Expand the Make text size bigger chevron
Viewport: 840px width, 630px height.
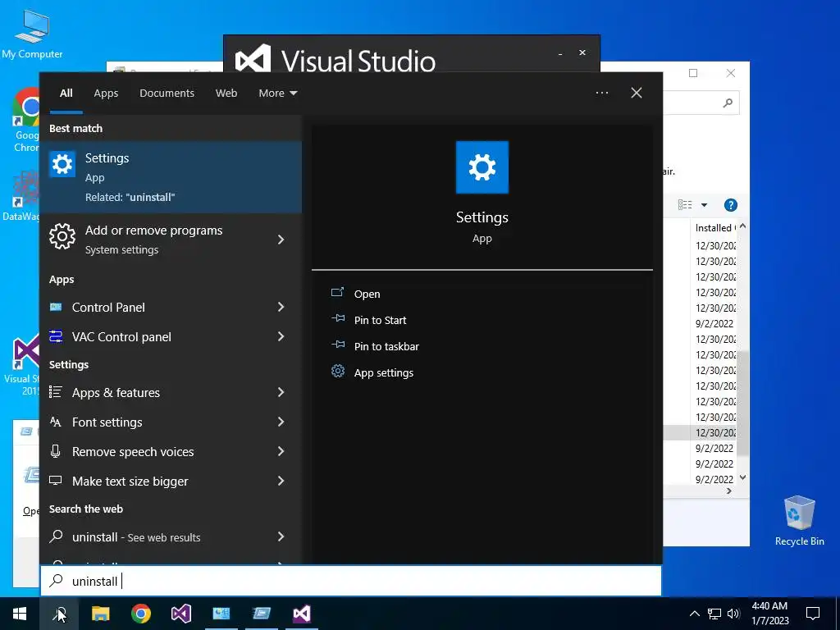[281, 481]
